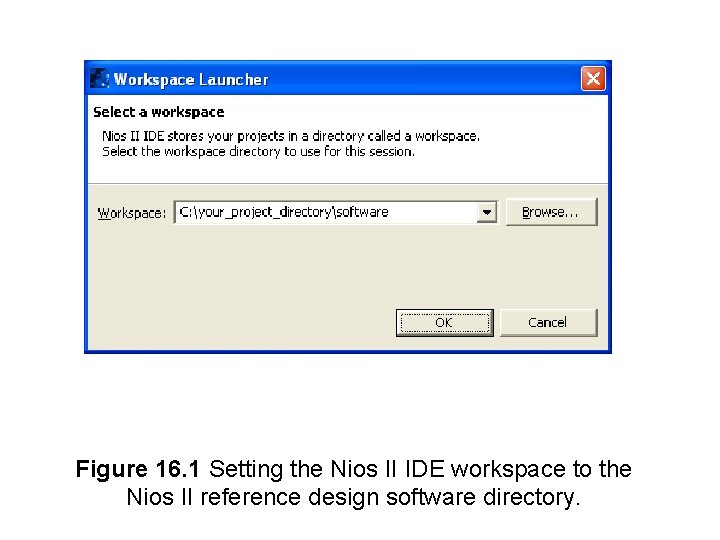
Task: Confirm the workspace with the OK button
Action: coord(444,323)
